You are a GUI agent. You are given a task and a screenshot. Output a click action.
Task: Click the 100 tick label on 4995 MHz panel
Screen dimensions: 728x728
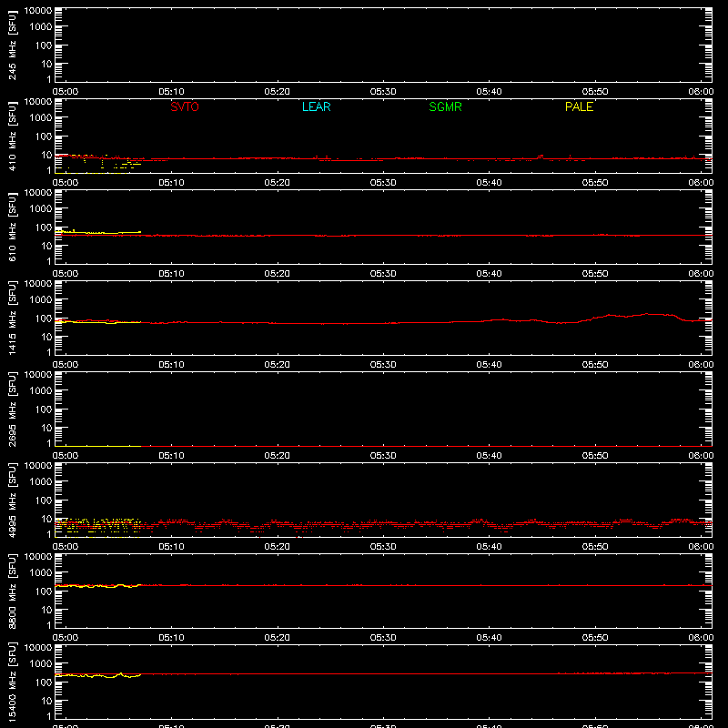(44, 500)
